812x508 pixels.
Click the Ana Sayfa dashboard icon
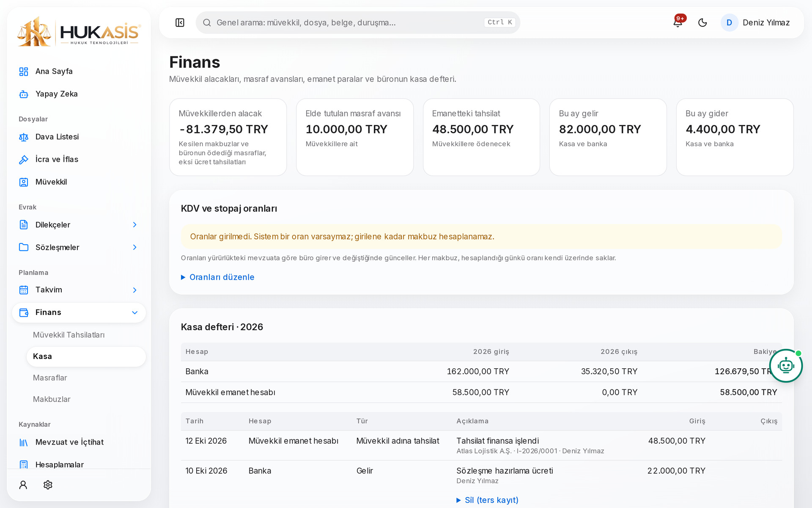24,72
